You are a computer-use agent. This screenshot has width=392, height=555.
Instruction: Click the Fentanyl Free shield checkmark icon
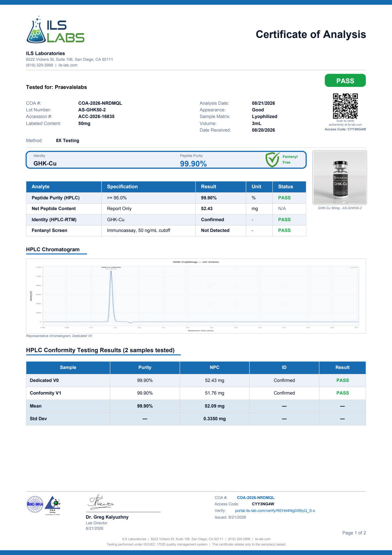(x=272, y=159)
